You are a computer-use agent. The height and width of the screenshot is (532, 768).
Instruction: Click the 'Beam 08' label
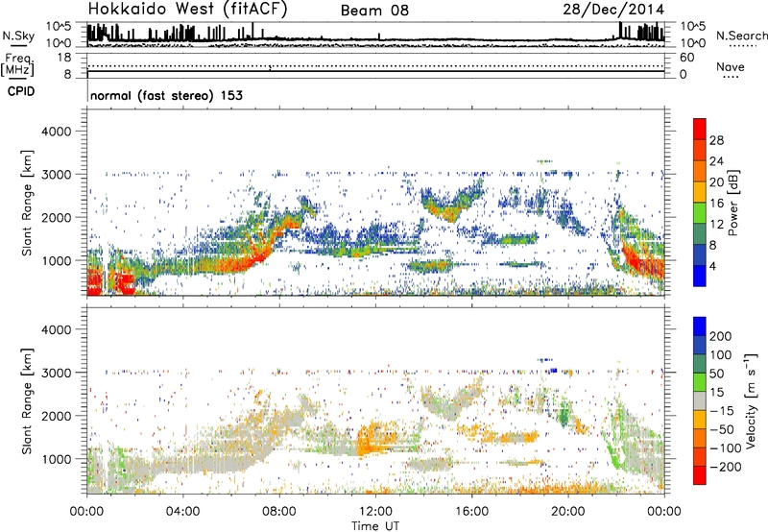pos(374,11)
